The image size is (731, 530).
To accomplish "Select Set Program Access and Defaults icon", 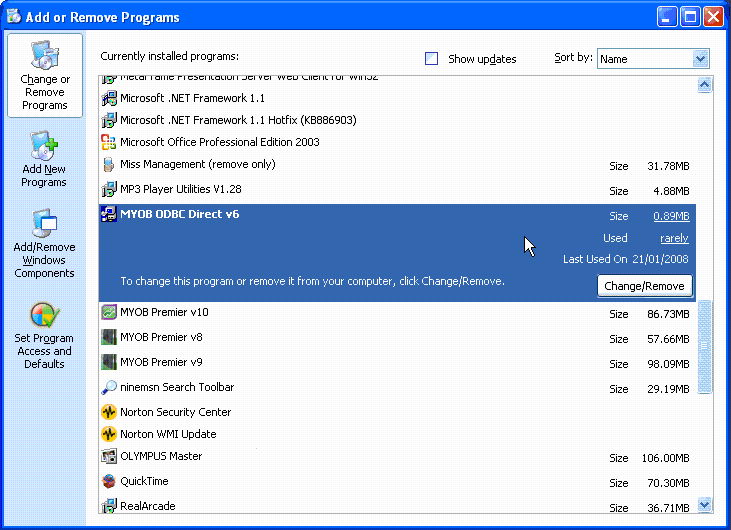I will pos(44,316).
